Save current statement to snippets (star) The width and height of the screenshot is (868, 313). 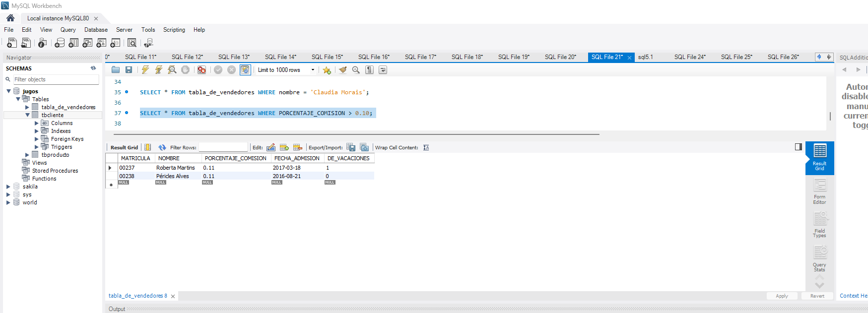pyautogui.click(x=327, y=70)
